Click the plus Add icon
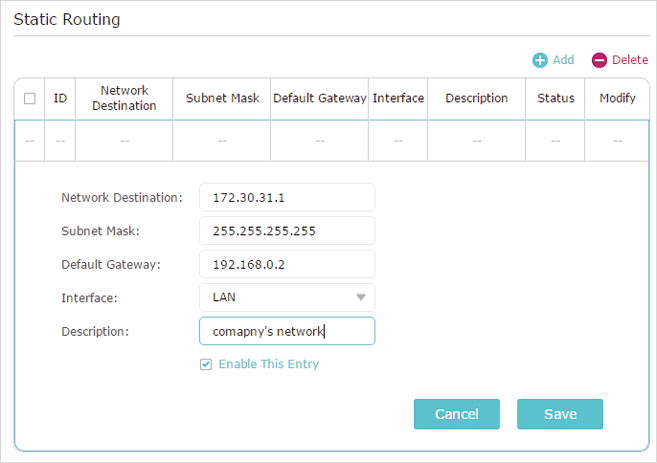This screenshot has height=463, width=657. pyautogui.click(x=540, y=60)
